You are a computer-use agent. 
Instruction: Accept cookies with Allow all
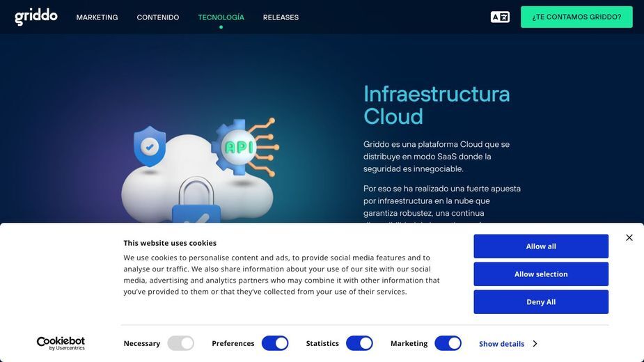pyautogui.click(x=541, y=246)
